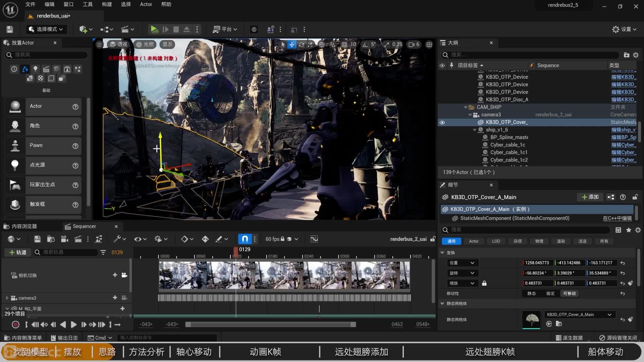Viewport: 644px width, 362px height.
Task: Open the cinematics clapperboard toolbar dropdown
Action: (127, 29)
